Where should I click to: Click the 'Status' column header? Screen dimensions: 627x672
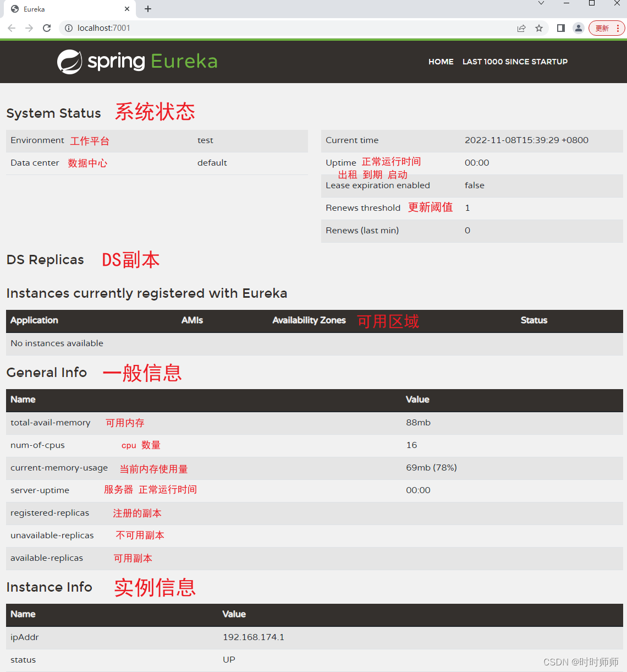pos(534,320)
